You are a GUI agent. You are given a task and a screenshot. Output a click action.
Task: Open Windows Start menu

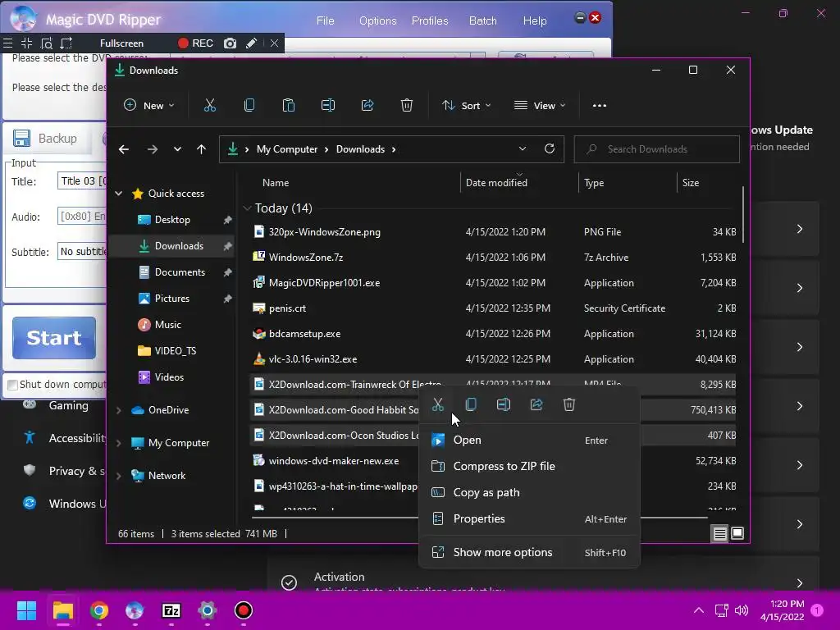tap(26, 610)
